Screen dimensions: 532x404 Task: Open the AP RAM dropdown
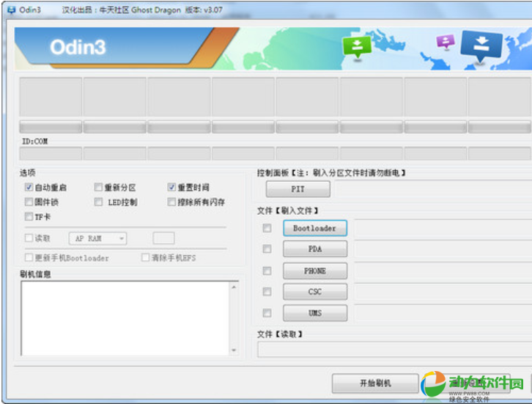[x=97, y=238]
